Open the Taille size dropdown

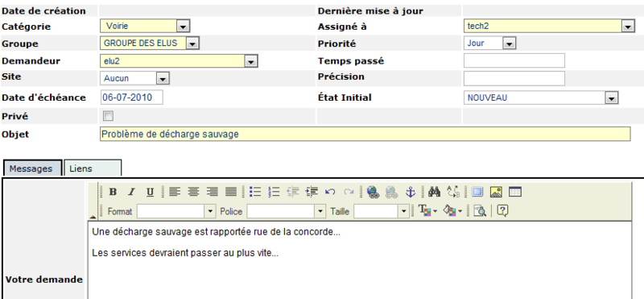click(381, 211)
